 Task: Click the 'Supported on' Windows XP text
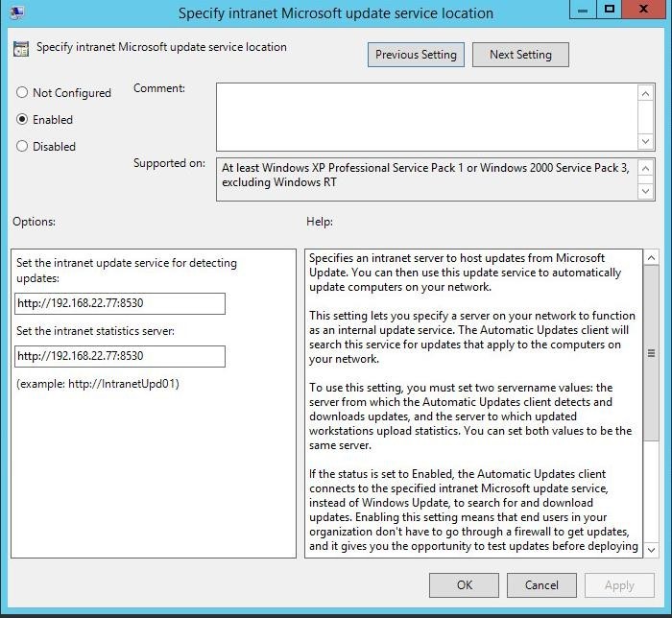pyautogui.click(x=425, y=175)
